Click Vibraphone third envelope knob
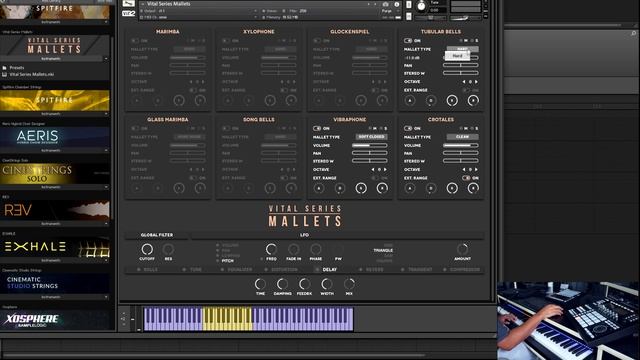 click(x=361, y=188)
